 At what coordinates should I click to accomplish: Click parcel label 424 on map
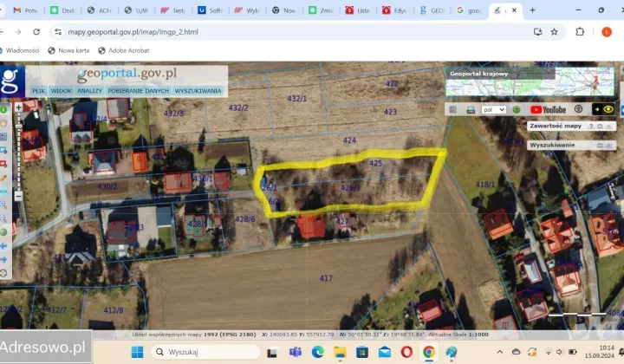[x=349, y=140]
